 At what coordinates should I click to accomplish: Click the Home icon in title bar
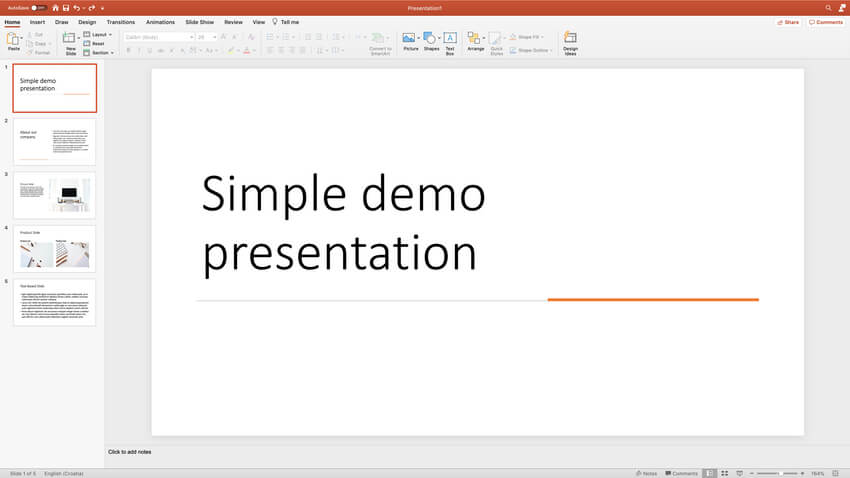(x=56, y=7)
